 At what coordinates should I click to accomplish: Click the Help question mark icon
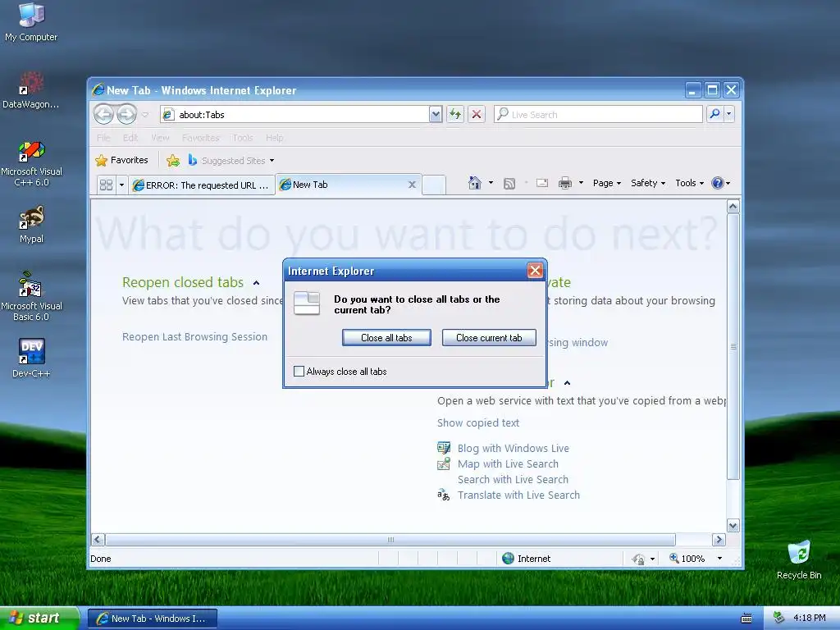[x=717, y=183]
